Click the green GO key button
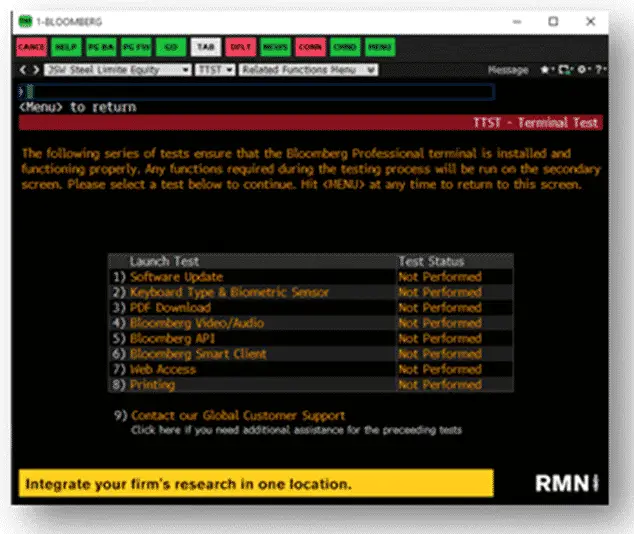The height and width of the screenshot is (534, 634). pos(171,47)
